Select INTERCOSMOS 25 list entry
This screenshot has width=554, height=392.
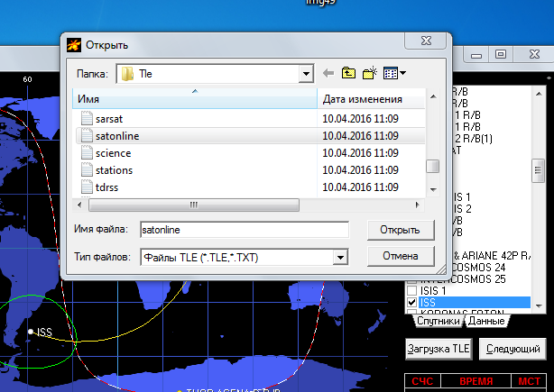pyautogui.click(x=463, y=279)
